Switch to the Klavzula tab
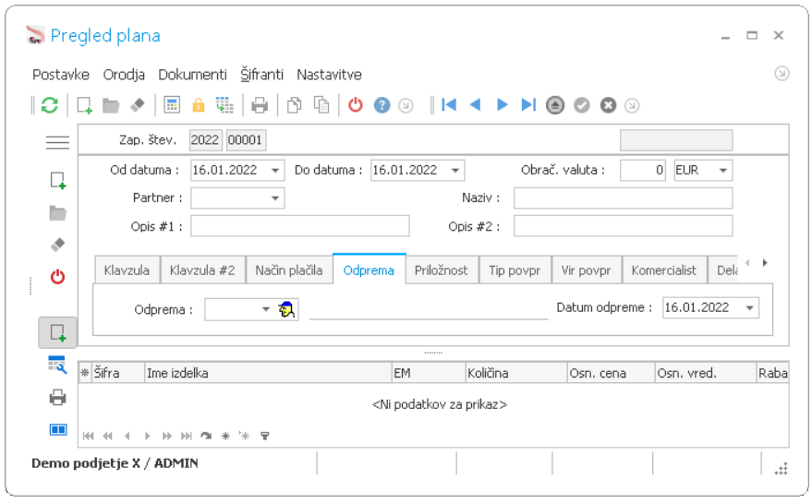The width and height of the screenshot is (812, 504). pyautogui.click(x=127, y=270)
